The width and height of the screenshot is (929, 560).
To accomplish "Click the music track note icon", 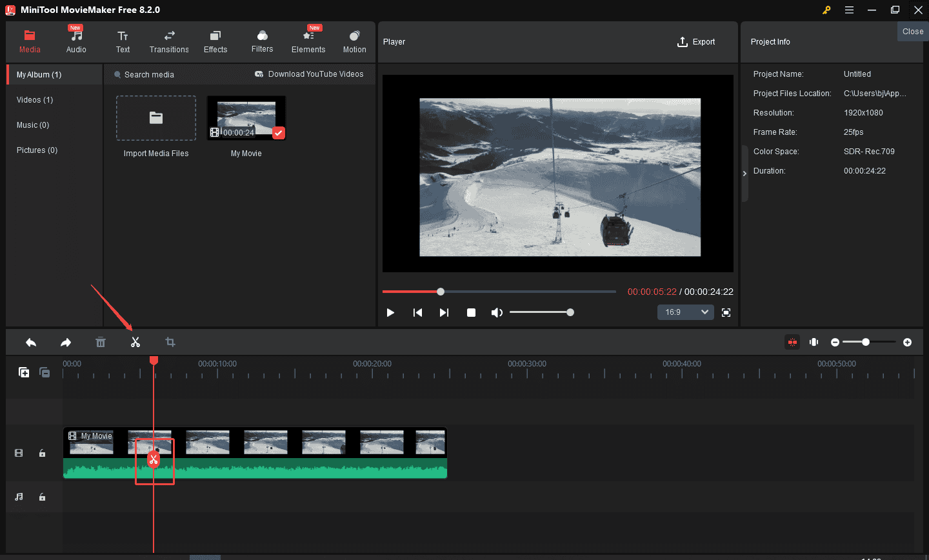I will click(x=19, y=497).
